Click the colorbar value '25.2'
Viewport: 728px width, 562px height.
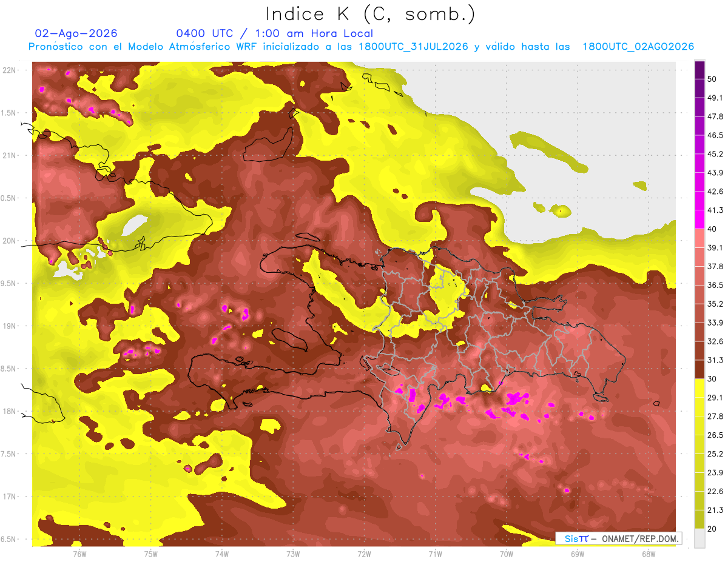715,453
